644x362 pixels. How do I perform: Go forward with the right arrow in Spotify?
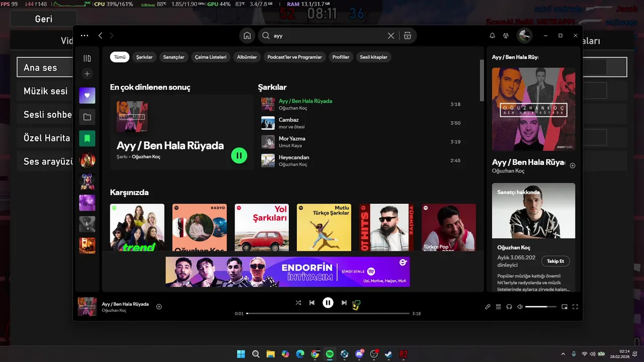(x=112, y=36)
